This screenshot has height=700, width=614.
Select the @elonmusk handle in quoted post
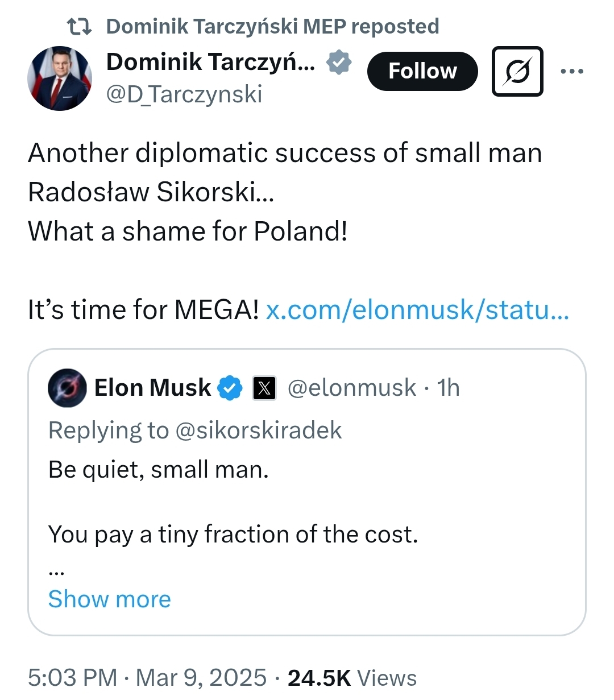click(351, 388)
